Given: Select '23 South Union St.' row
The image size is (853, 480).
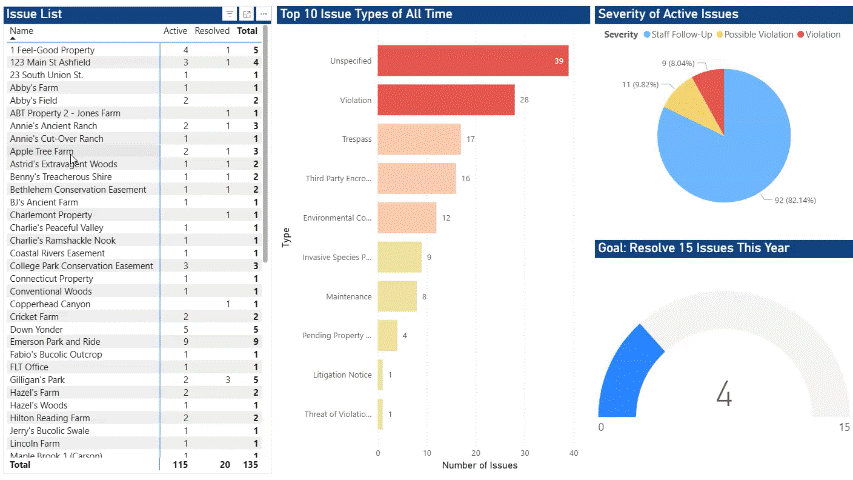Looking at the screenshot, I should pos(134,75).
